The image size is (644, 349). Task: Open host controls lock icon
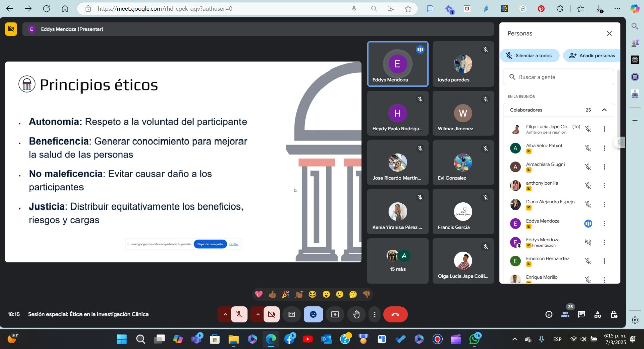point(614,314)
